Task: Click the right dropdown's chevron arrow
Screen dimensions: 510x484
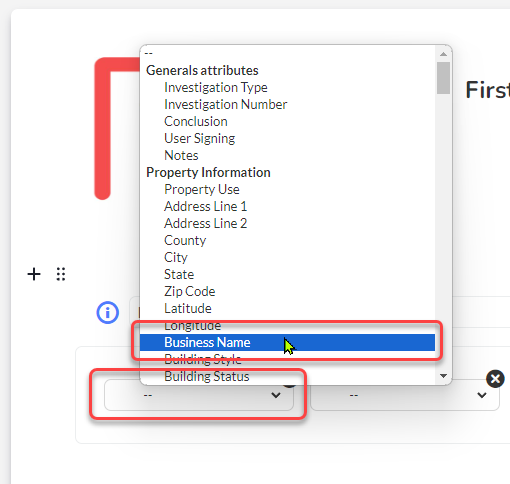Action: pos(481,395)
